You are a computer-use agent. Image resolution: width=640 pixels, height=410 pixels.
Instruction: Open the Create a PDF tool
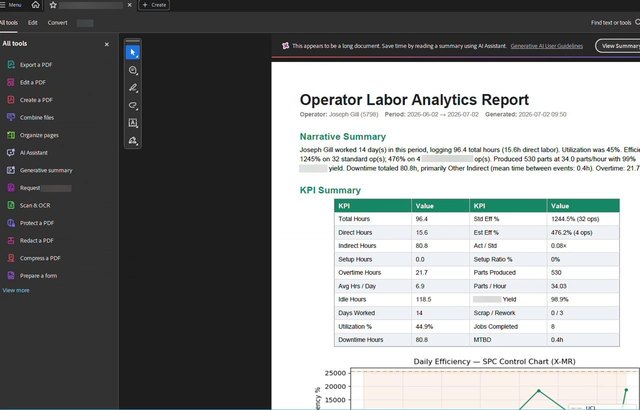pyautogui.click(x=30, y=100)
